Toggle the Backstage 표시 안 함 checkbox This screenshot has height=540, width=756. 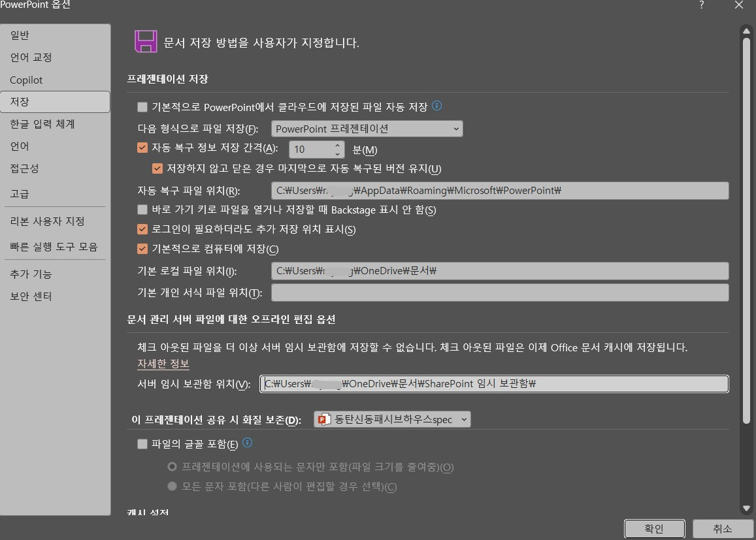point(142,210)
